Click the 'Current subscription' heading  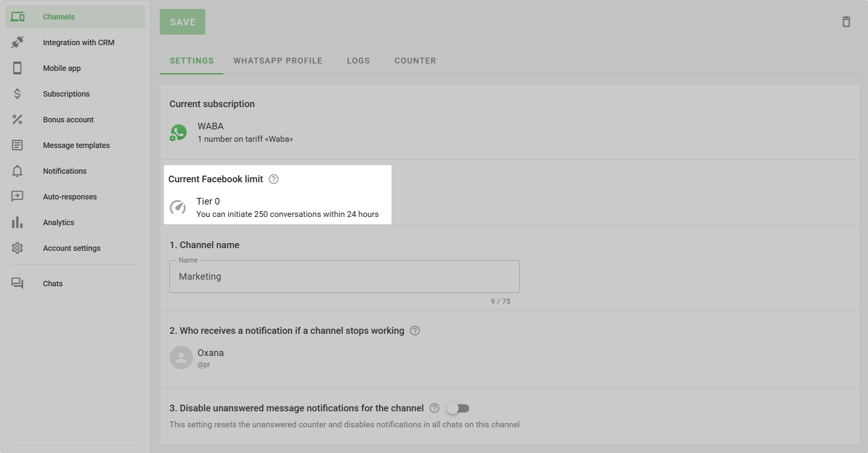click(212, 104)
